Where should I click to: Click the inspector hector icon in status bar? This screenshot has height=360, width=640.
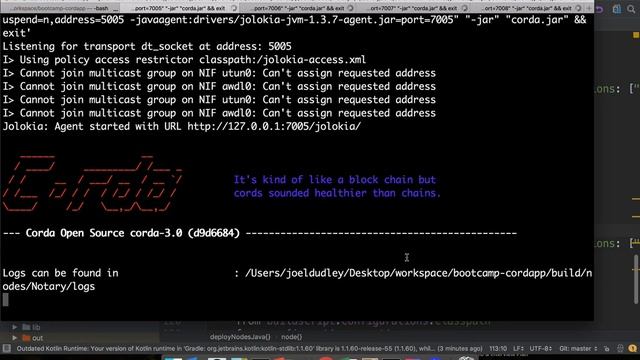620,349
